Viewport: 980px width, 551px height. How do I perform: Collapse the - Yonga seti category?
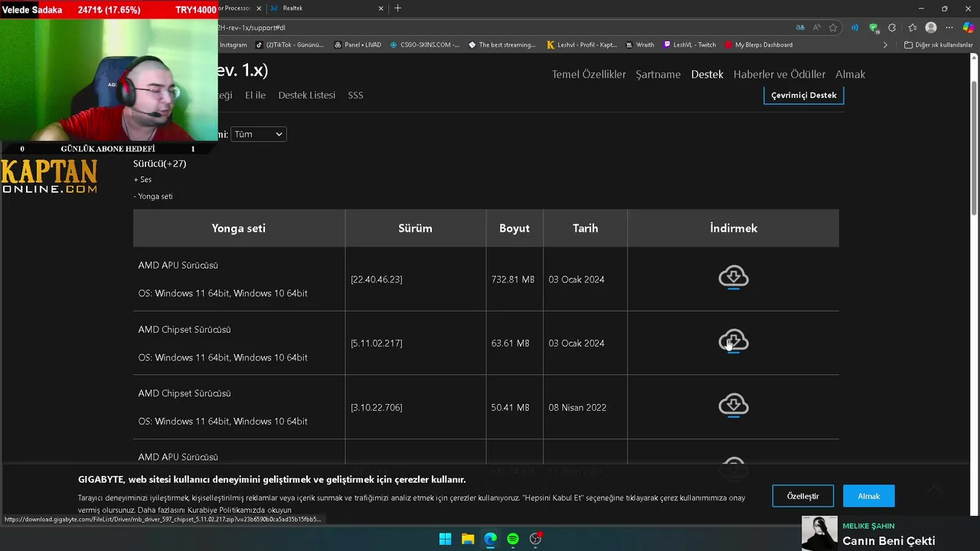[x=153, y=197]
